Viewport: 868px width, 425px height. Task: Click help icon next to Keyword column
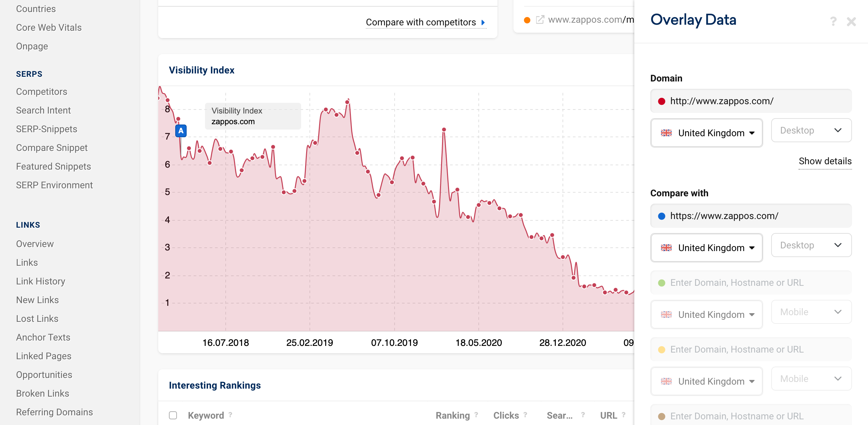(230, 415)
